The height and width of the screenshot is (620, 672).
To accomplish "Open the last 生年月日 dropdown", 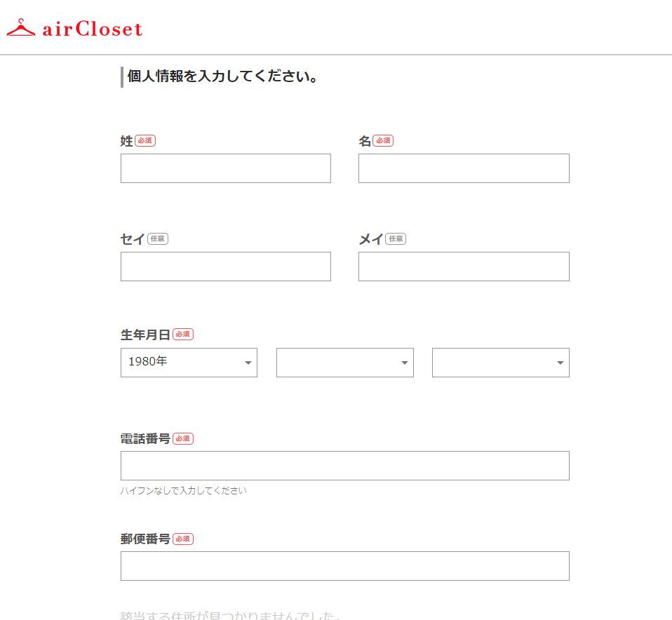I will click(500, 363).
